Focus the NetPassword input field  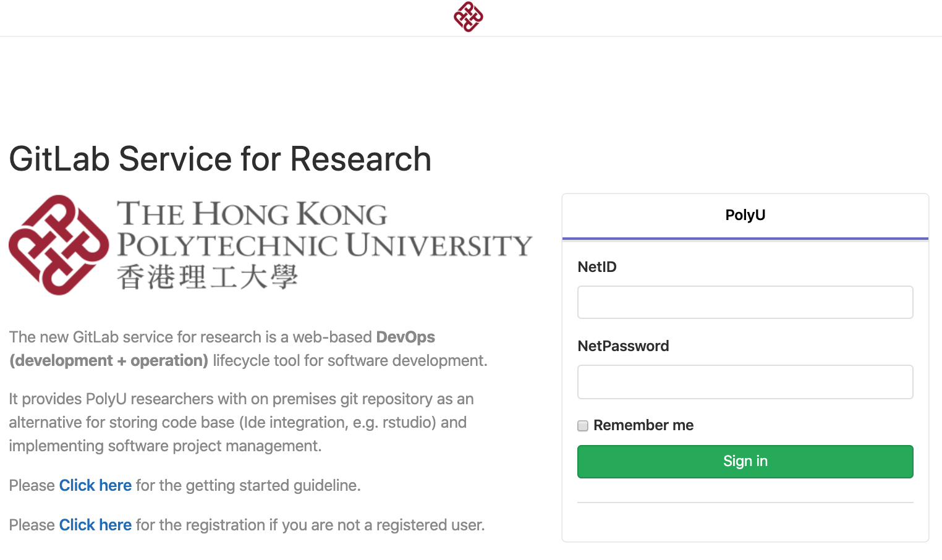point(745,382)
